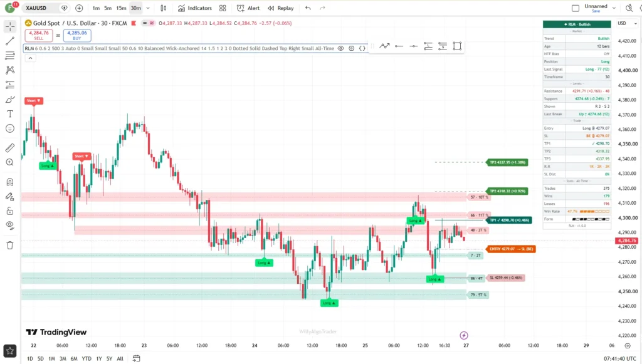Open RLM indicator settings
This screenshot has height=364, width=642.
pyautogui.click(x=351, y=48)
